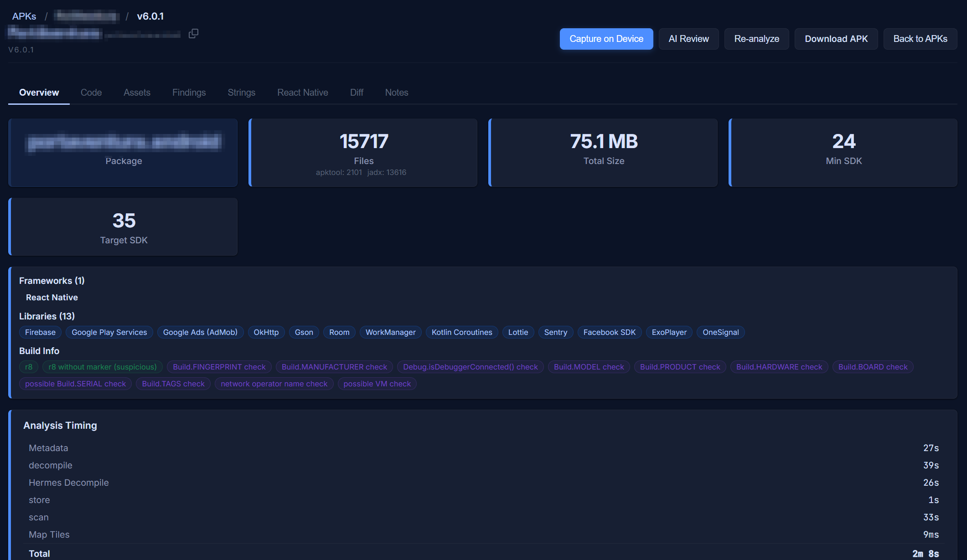Open the APKs breadcrumb link
The image size is (967, 560).
tap(24, 16)
